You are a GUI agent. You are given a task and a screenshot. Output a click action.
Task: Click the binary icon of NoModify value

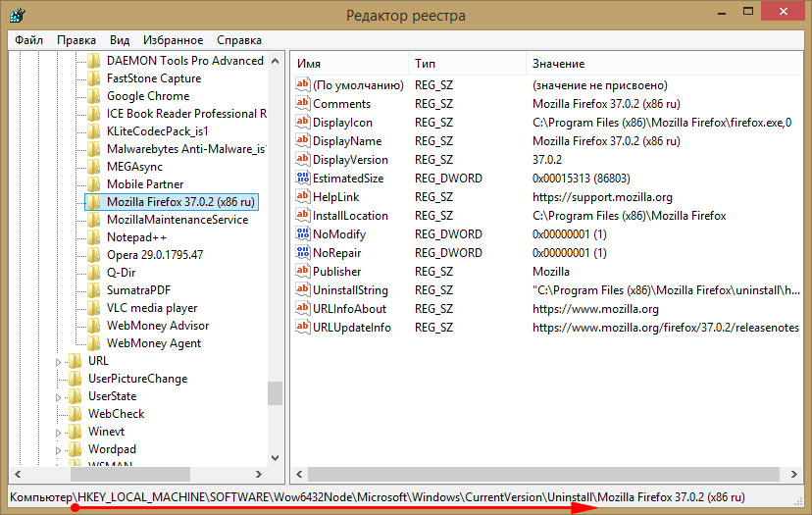302,233
